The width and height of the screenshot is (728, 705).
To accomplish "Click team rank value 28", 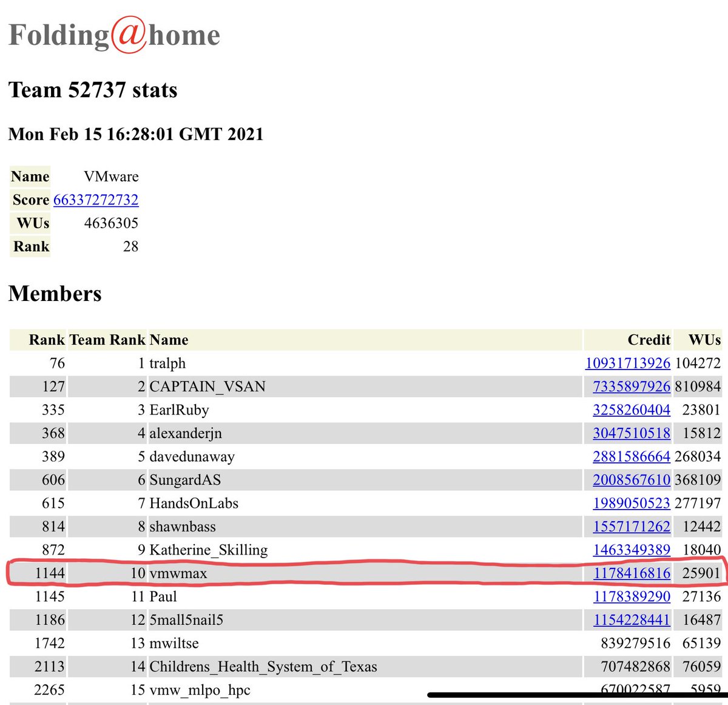I will (x=130, y=246).
